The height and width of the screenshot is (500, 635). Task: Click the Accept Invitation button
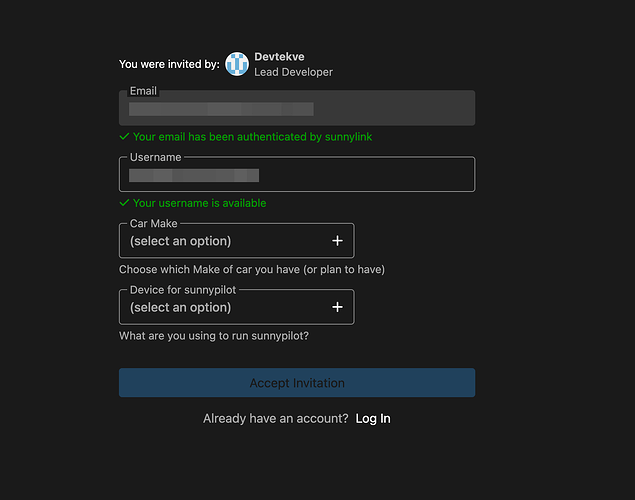coord(297,383)
